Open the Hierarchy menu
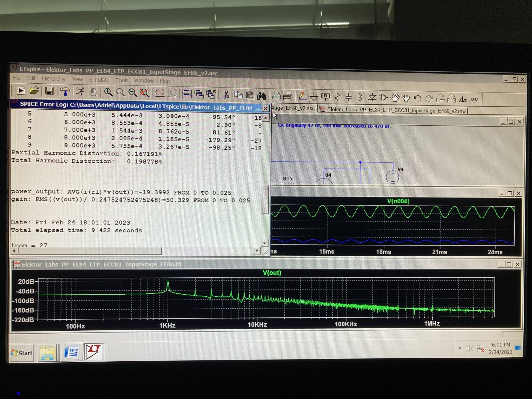This screenshot has width=532, height=399. pyautogui.click(x=54, y=79)
